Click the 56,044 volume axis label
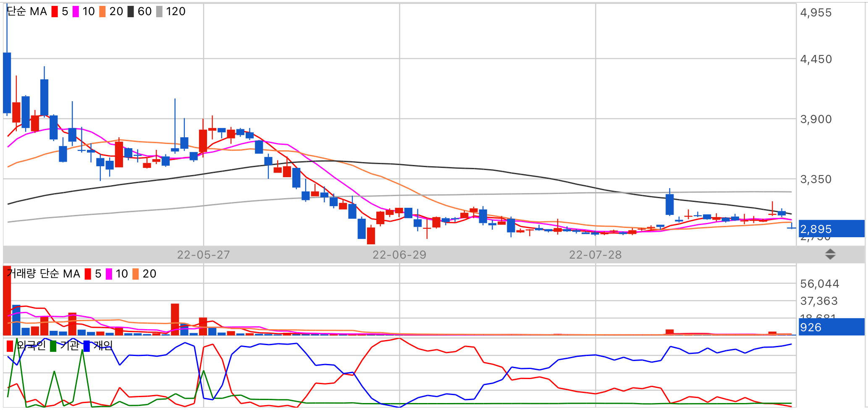 (820, 284)
